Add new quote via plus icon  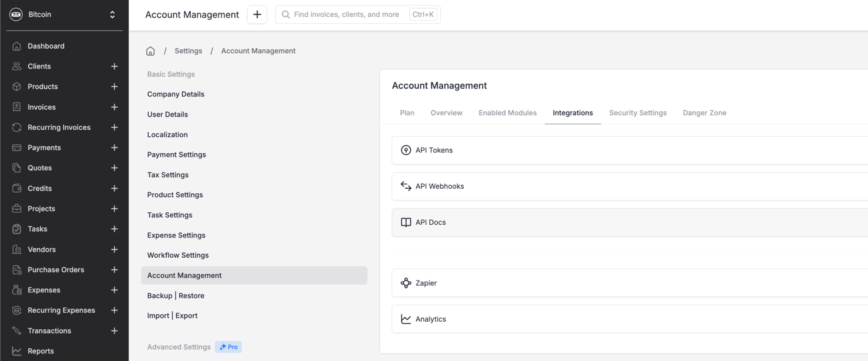[114, 168]
